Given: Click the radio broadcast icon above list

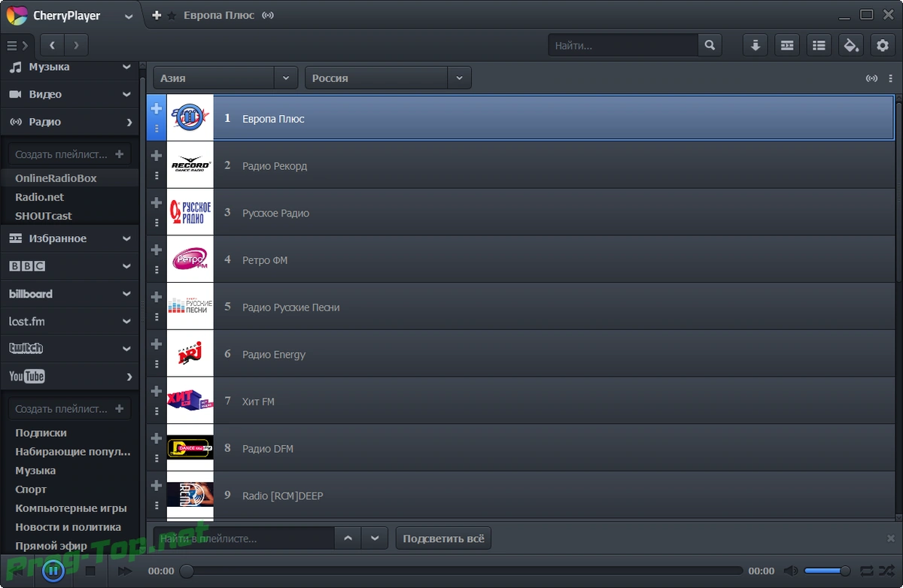Looking at the screenshot, I should pos(872,78).
